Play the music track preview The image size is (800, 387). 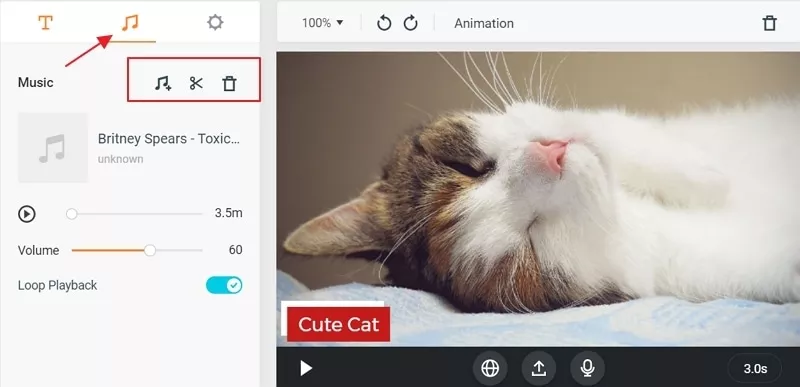click(27, 214)
